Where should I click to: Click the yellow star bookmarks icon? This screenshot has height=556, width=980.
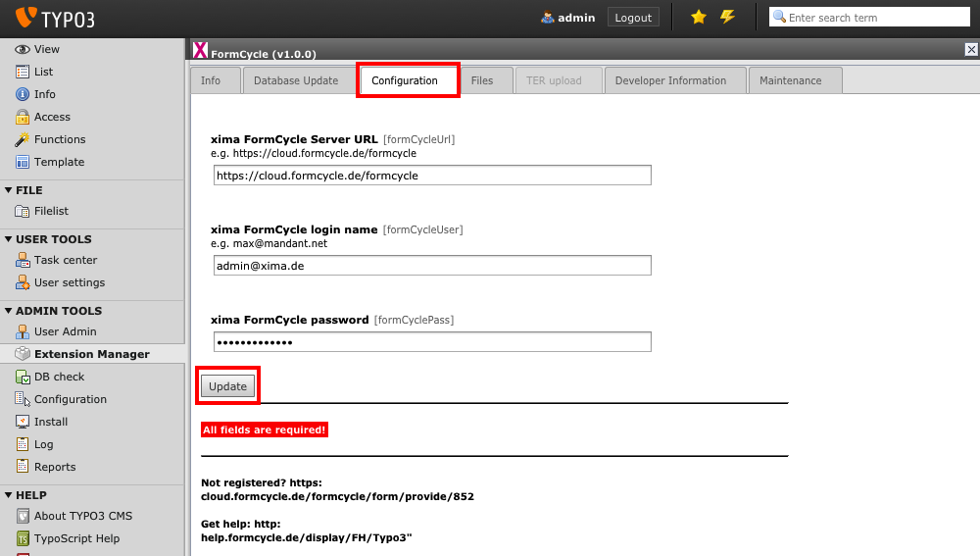[698, 18]
